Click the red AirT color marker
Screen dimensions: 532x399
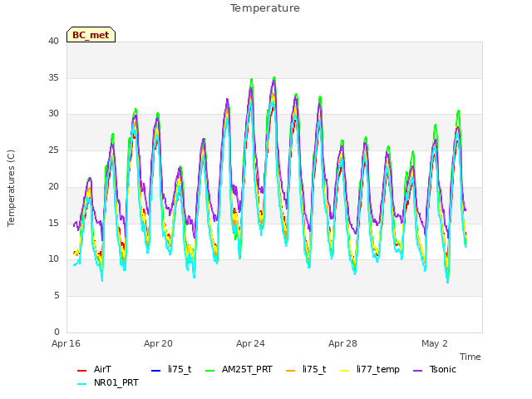click(x=81, y=370)
